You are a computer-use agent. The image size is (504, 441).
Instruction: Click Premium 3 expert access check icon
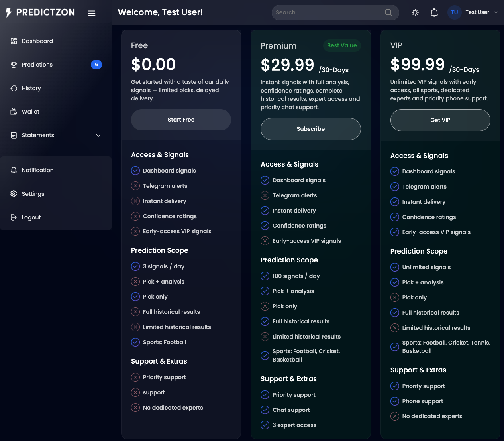[265, 425]
